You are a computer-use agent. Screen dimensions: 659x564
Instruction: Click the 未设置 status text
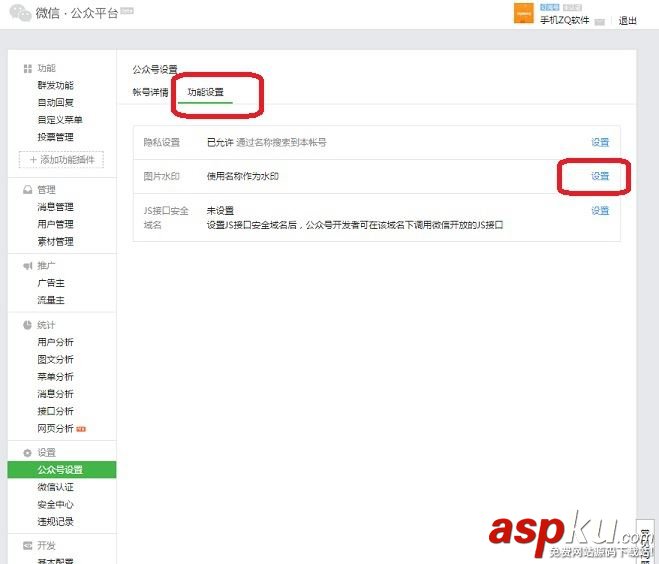tap(220, 211)
